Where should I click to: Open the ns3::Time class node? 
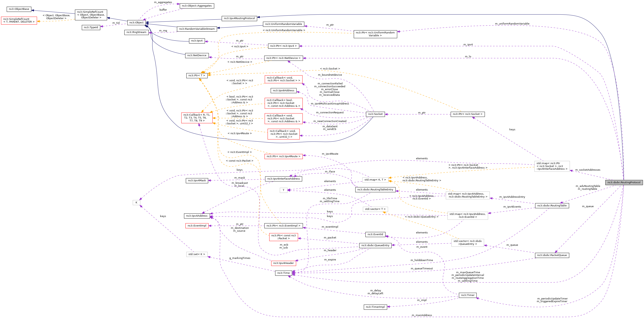click(284, 273)
